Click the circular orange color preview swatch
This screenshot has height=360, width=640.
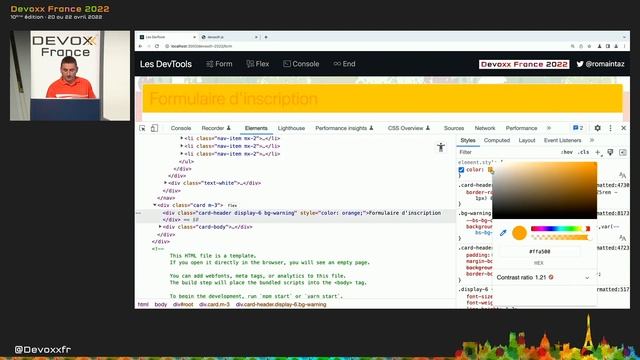point(519,233)
